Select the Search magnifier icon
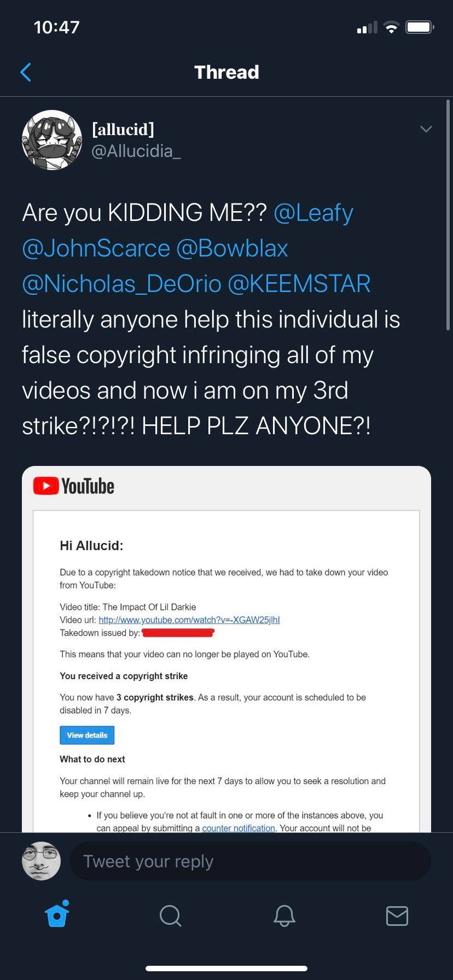453x980 pixels. 170,916
